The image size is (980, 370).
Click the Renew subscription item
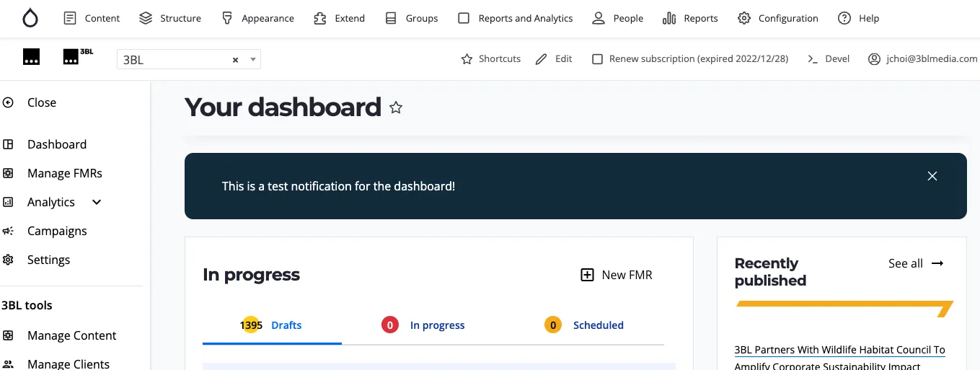[x=689, y=59]
